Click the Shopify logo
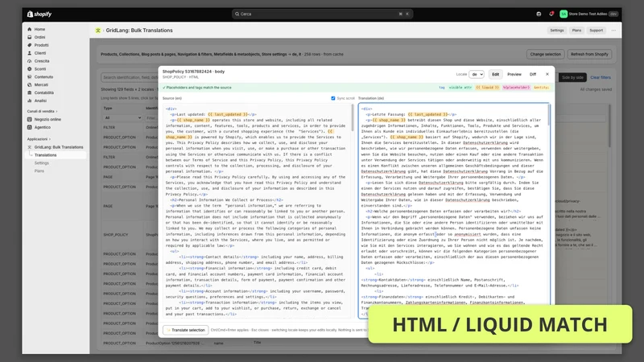The image size is (644, 362). (39, 14)
